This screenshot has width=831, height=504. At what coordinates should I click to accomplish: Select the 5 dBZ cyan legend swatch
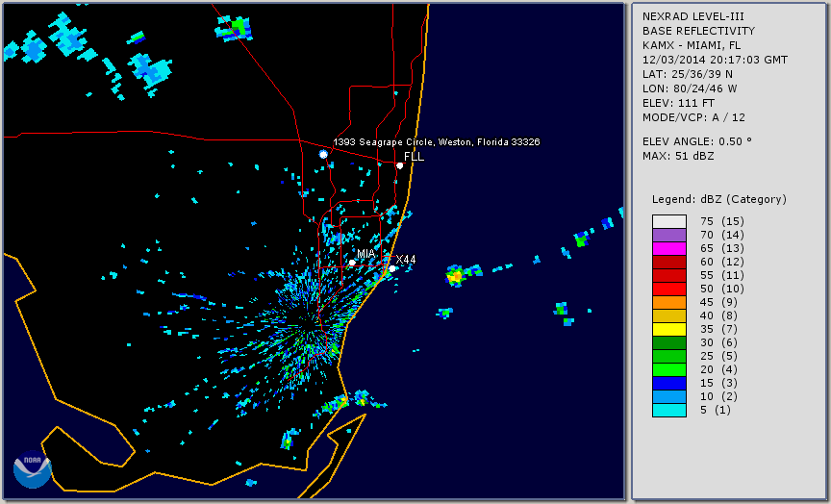click(669, 410)
